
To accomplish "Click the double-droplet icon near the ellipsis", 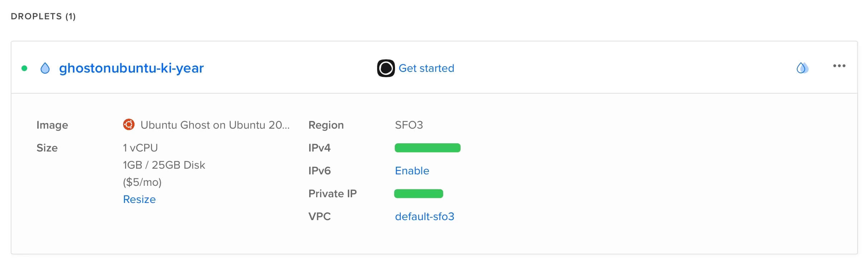I will click(802, 68).
